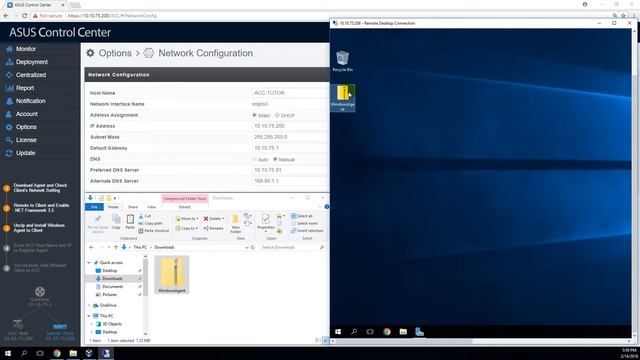Click Pin to Quick access
Screen dimensions: 640x360
pyautogui.click(x=98, y=224)
